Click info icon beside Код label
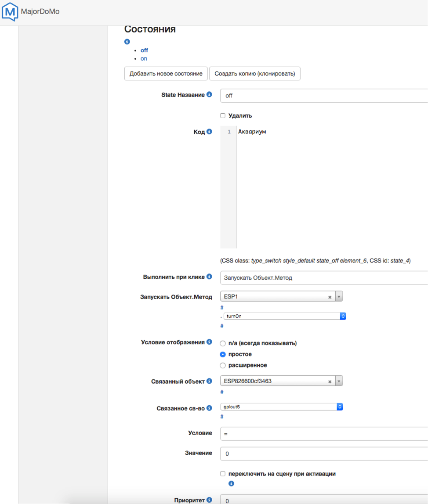This screenshot has width=428, height=504. pyautogui.click(x=209, y=131)
